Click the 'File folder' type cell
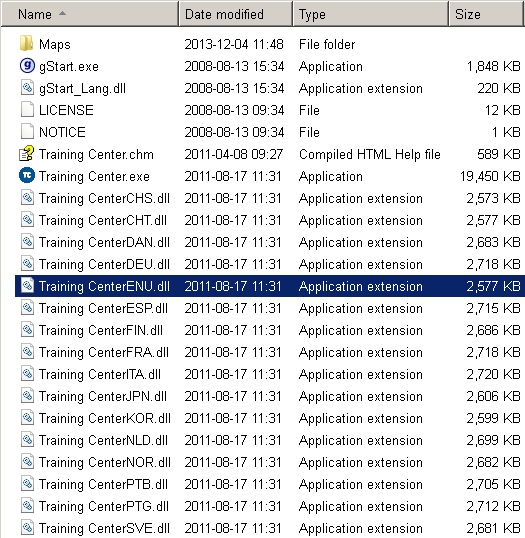This screenshot has height=538, width=525. click(x=327, y=44)
